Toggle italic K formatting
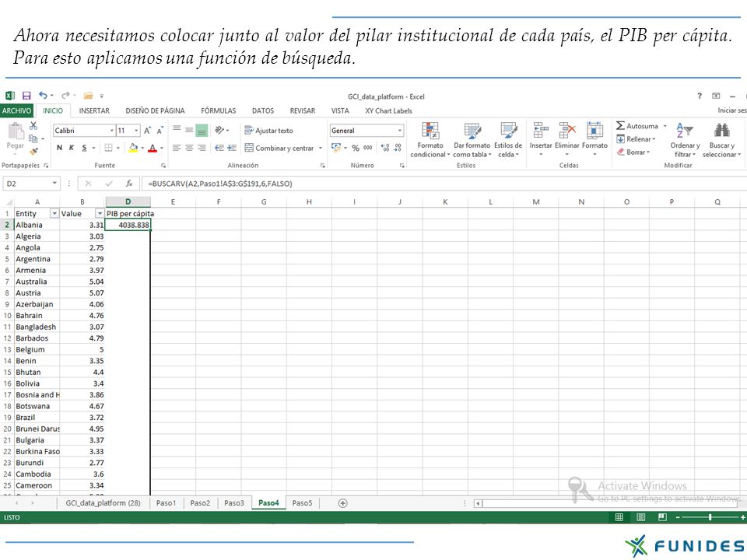Viewport: 747px width, 560px height. coord(72,148)
